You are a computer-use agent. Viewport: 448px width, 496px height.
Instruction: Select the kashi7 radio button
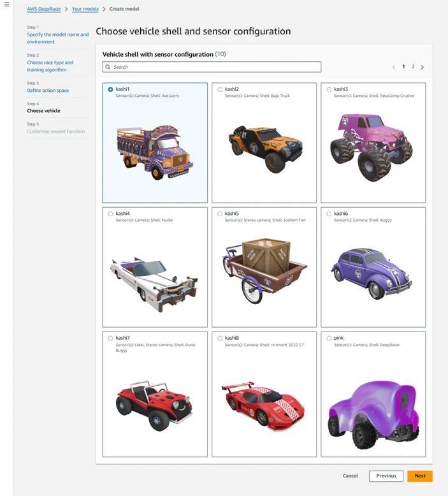110,338
